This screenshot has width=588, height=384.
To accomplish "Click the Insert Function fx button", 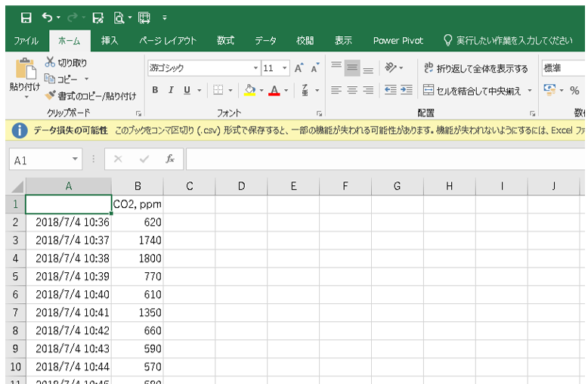I will [x=170, y=159].
